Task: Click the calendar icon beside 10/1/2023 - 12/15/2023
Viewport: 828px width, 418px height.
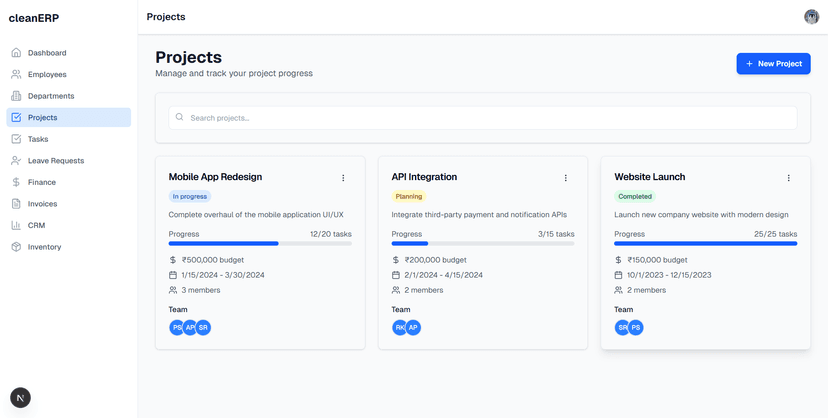Action: tap(618, 275)
